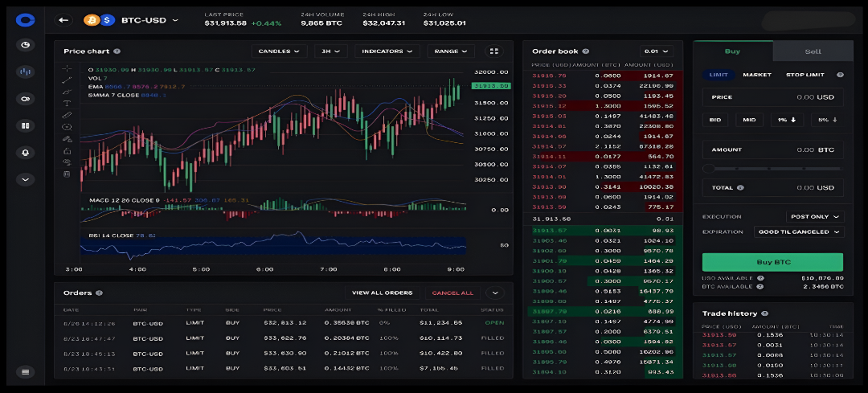The width and height of the screenshot is (868, 393).
Task: Click the Coinbase logo in the sidebar
Action: coord(25,20)
